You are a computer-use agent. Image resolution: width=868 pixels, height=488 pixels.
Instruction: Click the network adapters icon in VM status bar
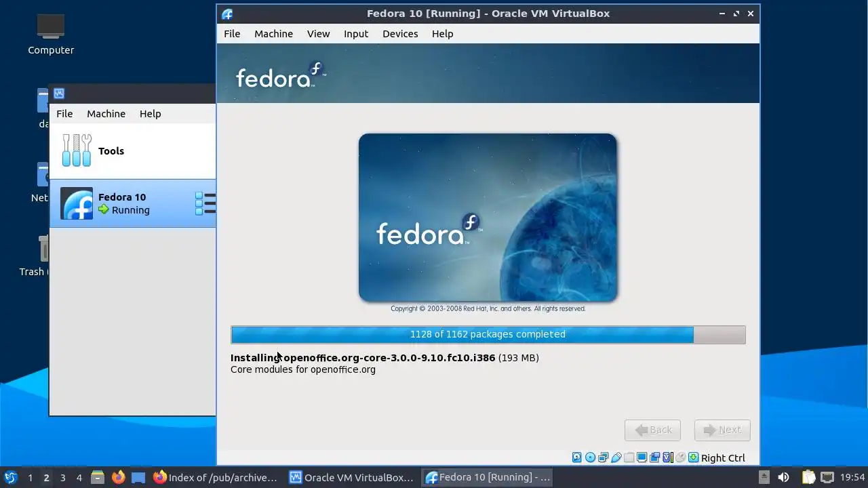click(x=603, y=457)
